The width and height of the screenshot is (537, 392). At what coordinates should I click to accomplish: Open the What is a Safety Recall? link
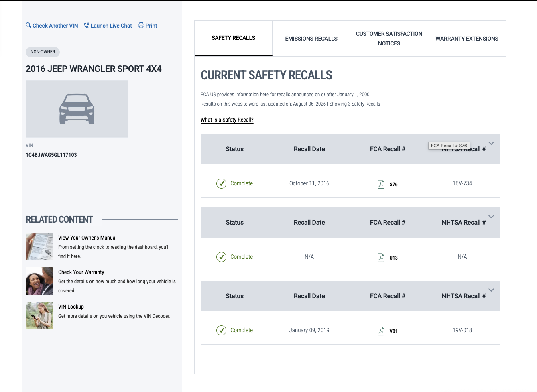(x=227, y=120)
